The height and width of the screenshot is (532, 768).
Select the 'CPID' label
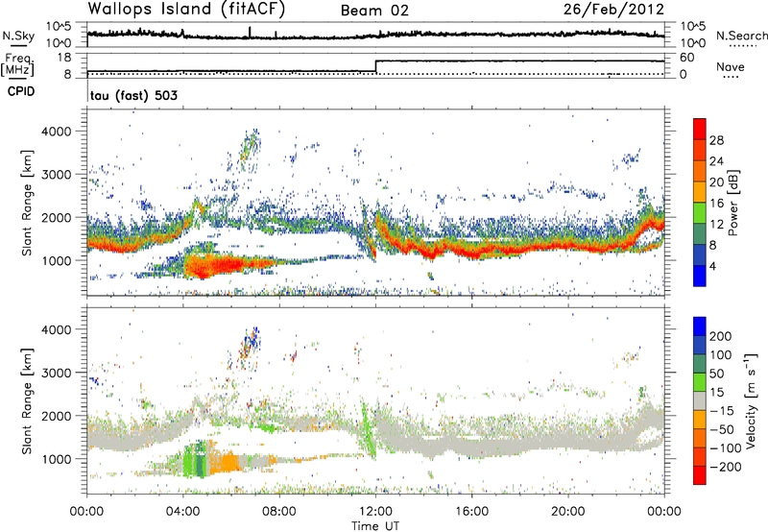click(21, 91)
